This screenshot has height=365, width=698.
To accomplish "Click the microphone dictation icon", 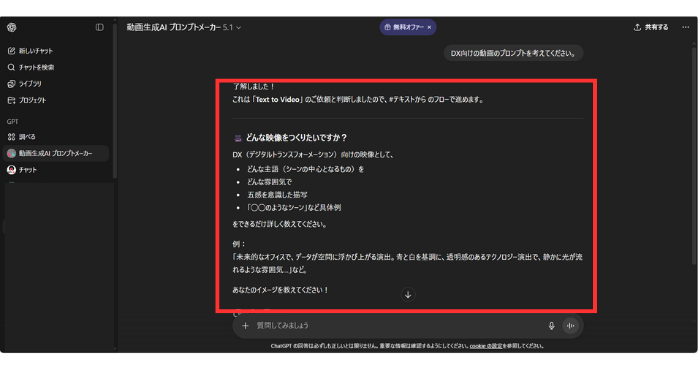I will pos(551,326).
